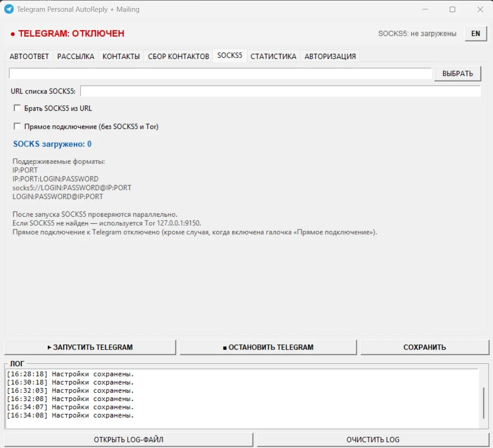Click the URL списка SOCKS5 input field
Screen dimensions: 493x448
pos(280,91)
